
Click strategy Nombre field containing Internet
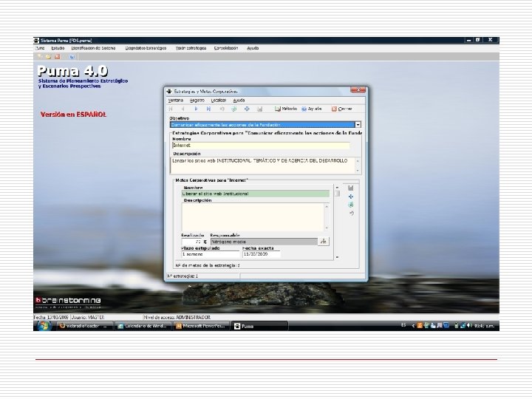(261, 146)
